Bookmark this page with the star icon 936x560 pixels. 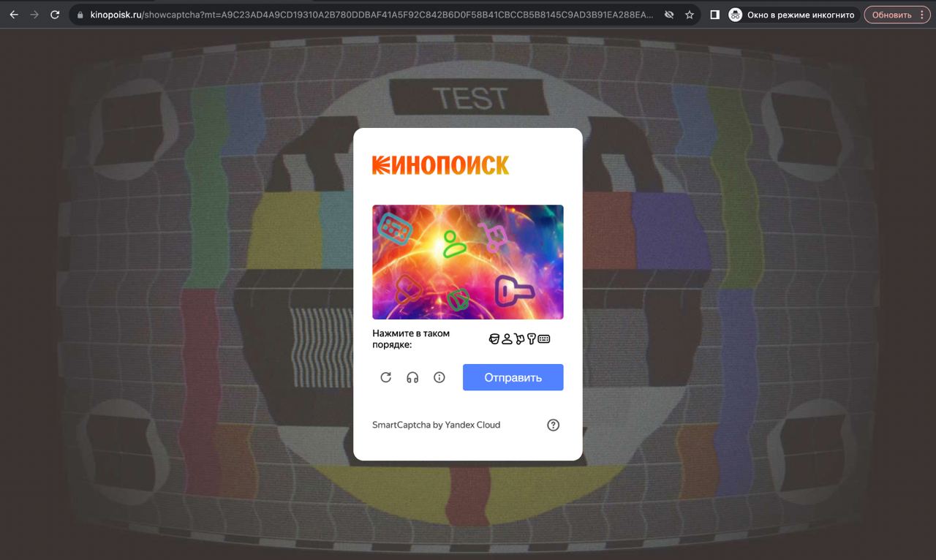(690, 15)
